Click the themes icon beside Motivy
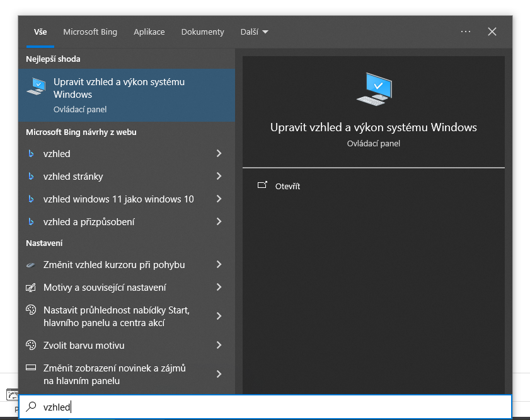This screenshot has height=420, width=530. pos(31,288)
